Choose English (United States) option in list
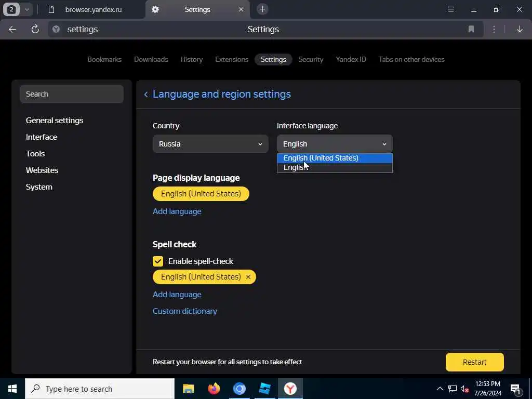Image resolution: width=532 pixels, height=399 pixels. (x=335, y=158)
